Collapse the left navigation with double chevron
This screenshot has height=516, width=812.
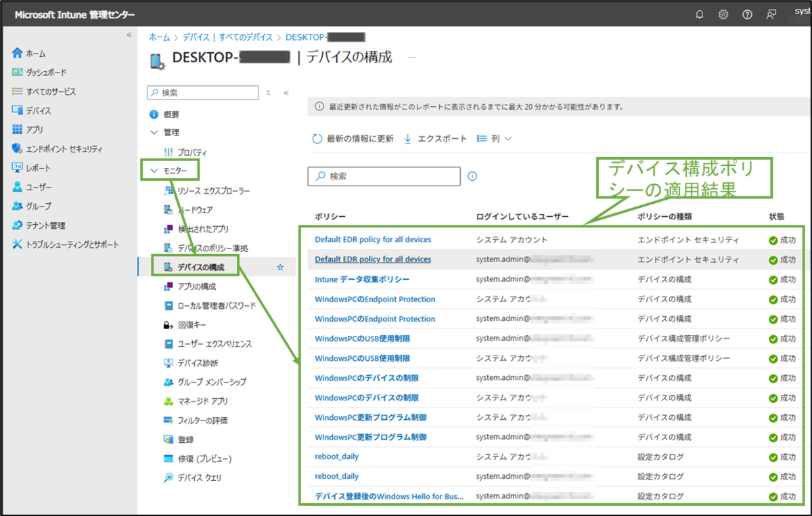(x=129, y=35)
